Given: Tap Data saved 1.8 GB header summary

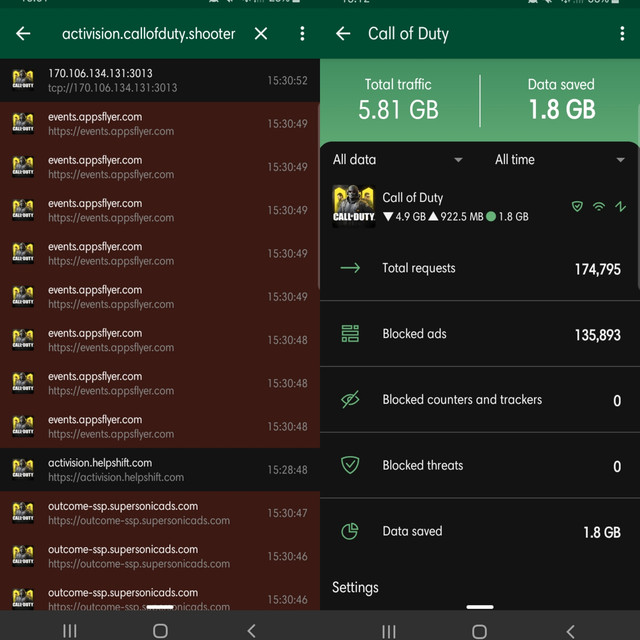Looking at the screenshot, I should [x=561, y=100].
